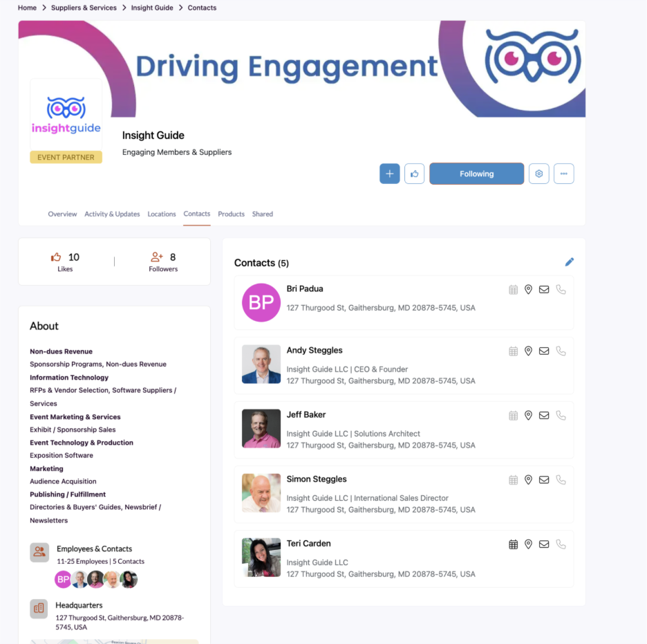Click the location pin for Jeff Baker

(528, 416)
